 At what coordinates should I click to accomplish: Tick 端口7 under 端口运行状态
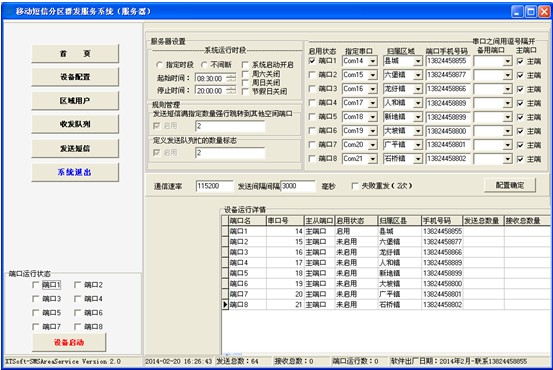tap(35, 327)
